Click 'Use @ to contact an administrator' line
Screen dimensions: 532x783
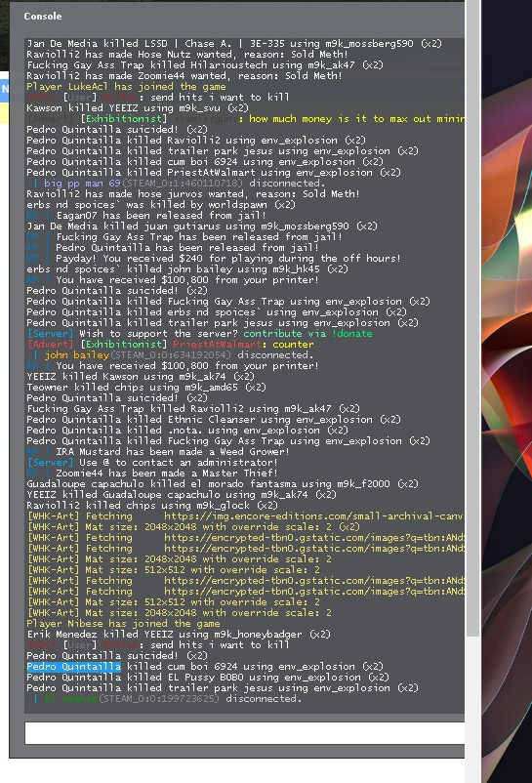(152, 463)
